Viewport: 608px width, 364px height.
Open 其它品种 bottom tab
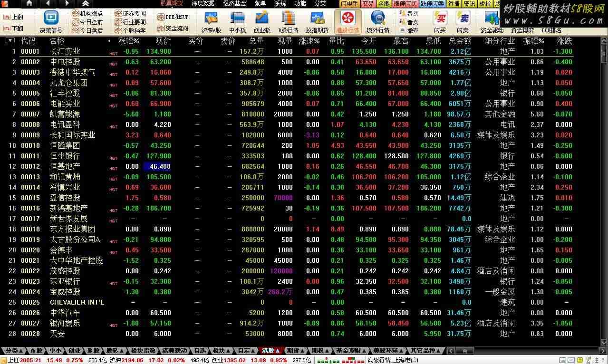coord(425,351)
